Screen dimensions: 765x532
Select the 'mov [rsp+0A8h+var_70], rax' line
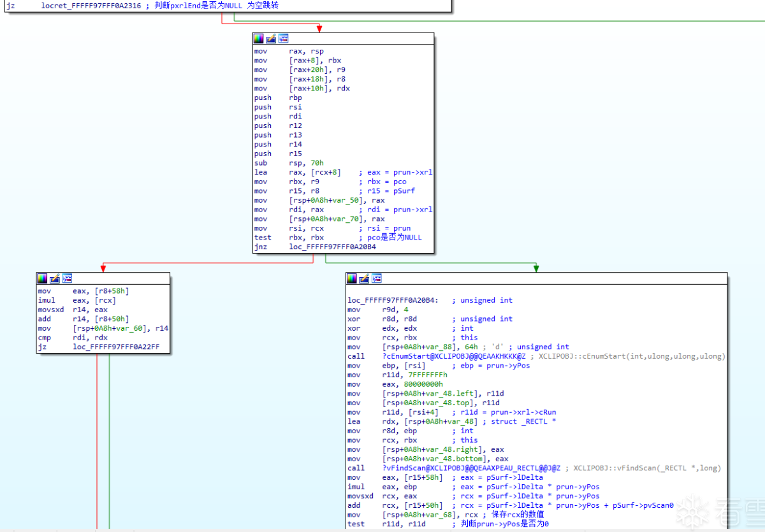point(319,219)
